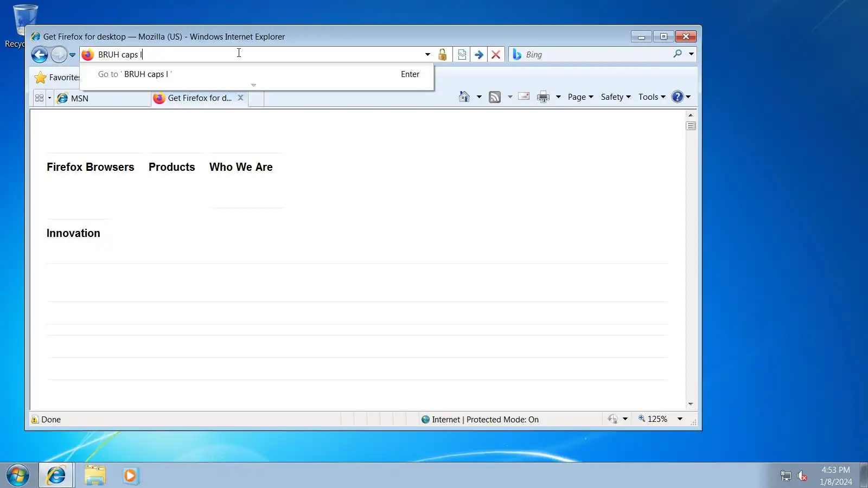Stop loading with the red X button
This screenshot has width=868, height=488.
[495, 55]
